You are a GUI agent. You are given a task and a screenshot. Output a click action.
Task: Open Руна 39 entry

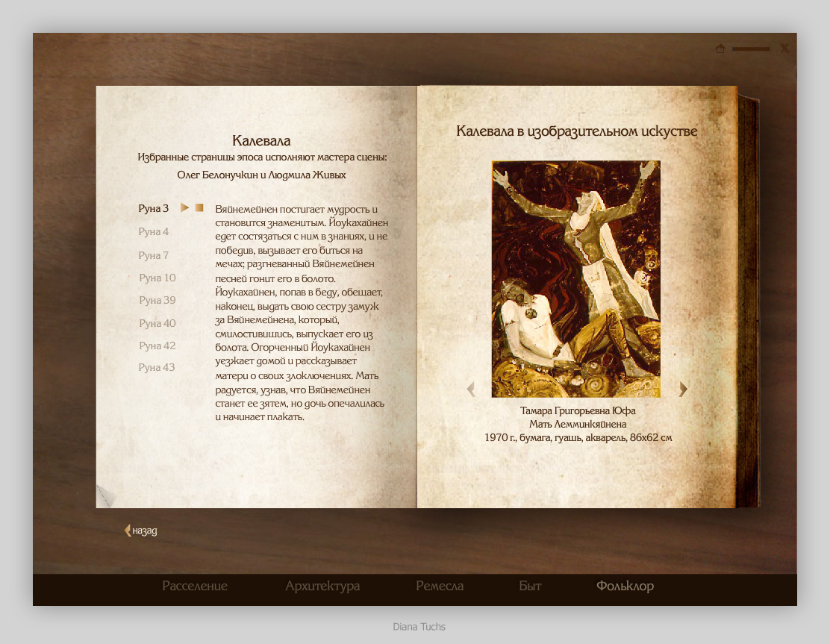click(157, 300)
